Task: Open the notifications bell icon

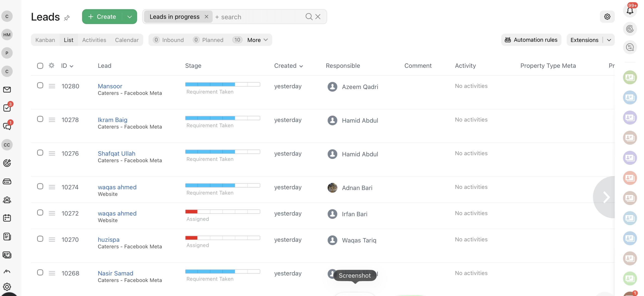Action: [630, 11]
